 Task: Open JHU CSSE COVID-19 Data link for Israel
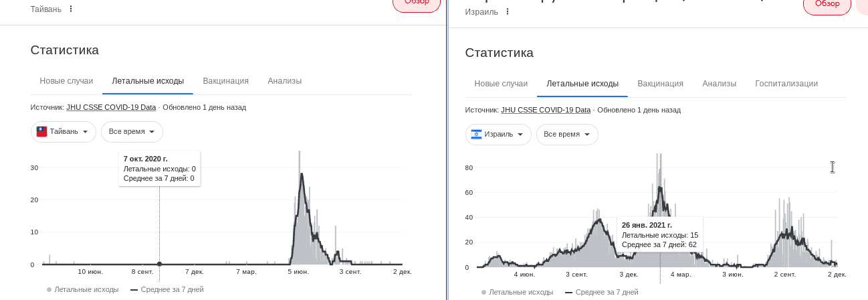pos(546,110)
